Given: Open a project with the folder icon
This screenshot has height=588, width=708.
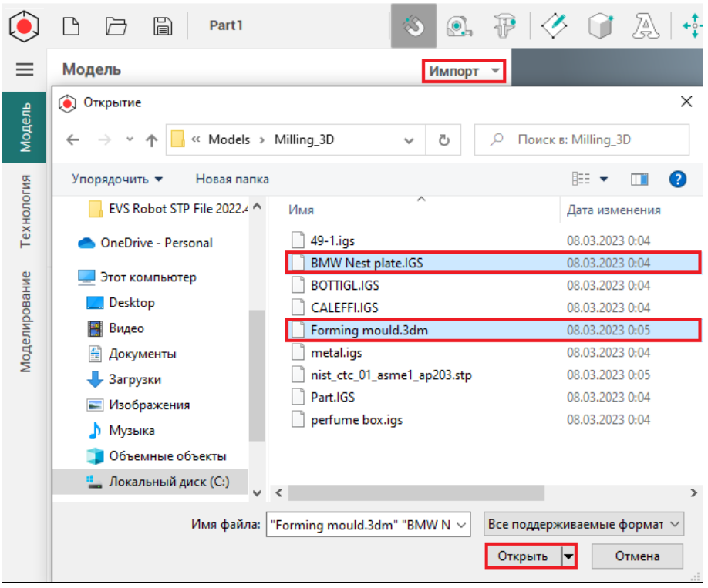Looking at the screenshot, I should coord(116,26).
